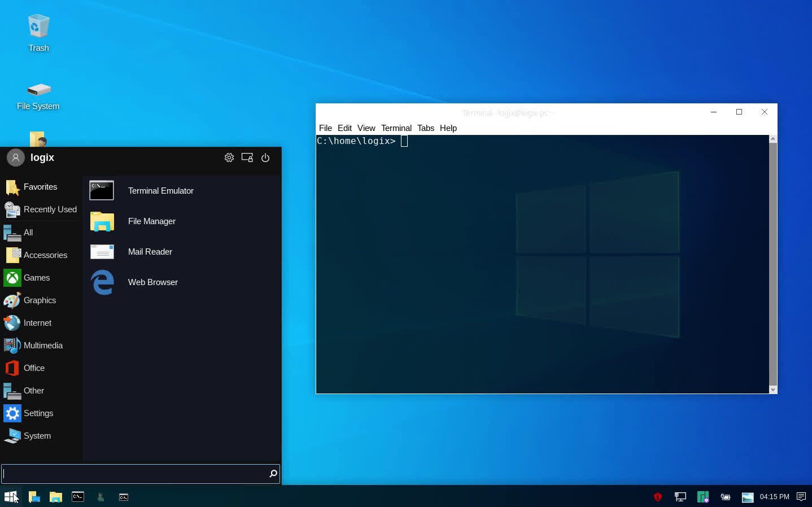The height and width of the screenshot is (507, 812).
Task: Expand the Accessories category
Action: pyautogui.click(x=45, y=255)
